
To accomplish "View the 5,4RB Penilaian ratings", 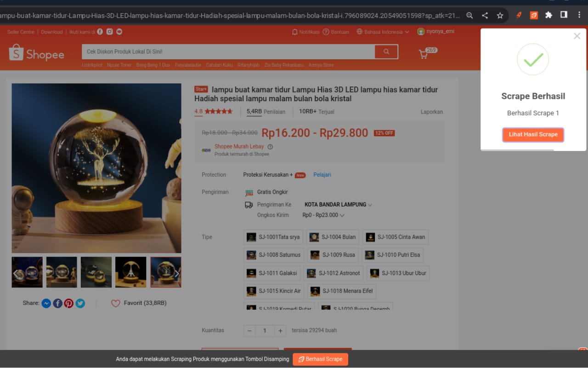I will (266, 112).
